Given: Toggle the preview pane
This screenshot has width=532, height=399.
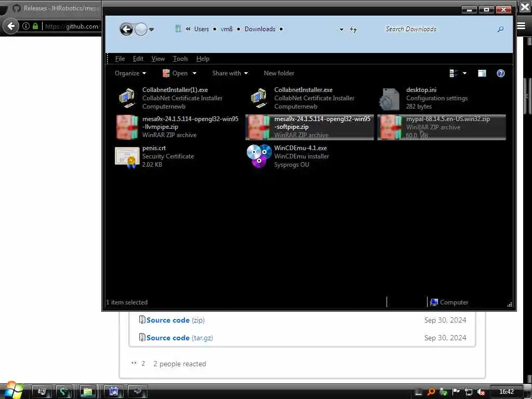Looking at the screenshot, I should (x=482, y=73).
